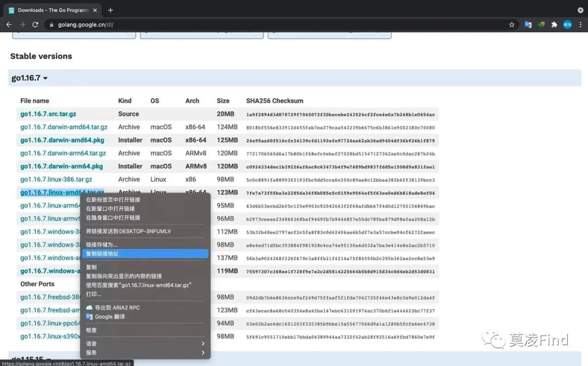
Task: Click the go1.16.7.linux-s390x link
Action: (50, 337)
